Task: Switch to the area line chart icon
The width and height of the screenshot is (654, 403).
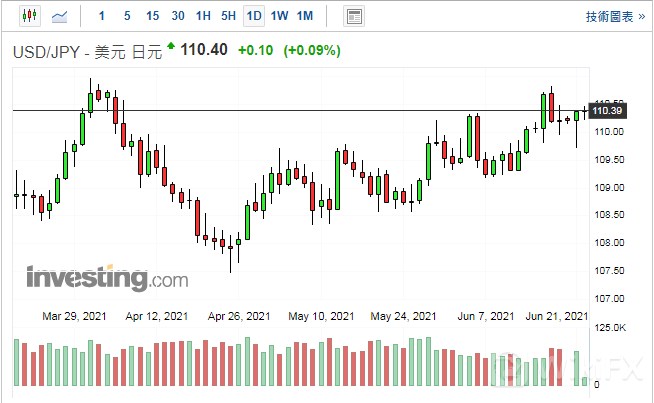Action: 61,16
